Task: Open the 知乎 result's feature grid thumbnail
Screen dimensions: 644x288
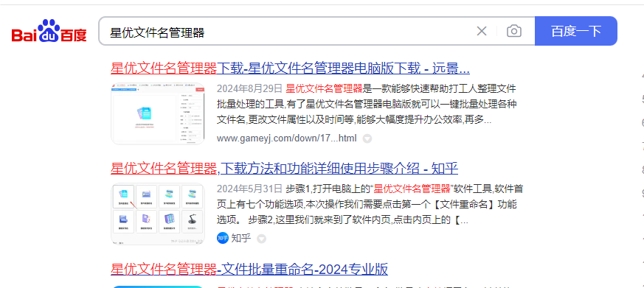Action: point(158,214)
